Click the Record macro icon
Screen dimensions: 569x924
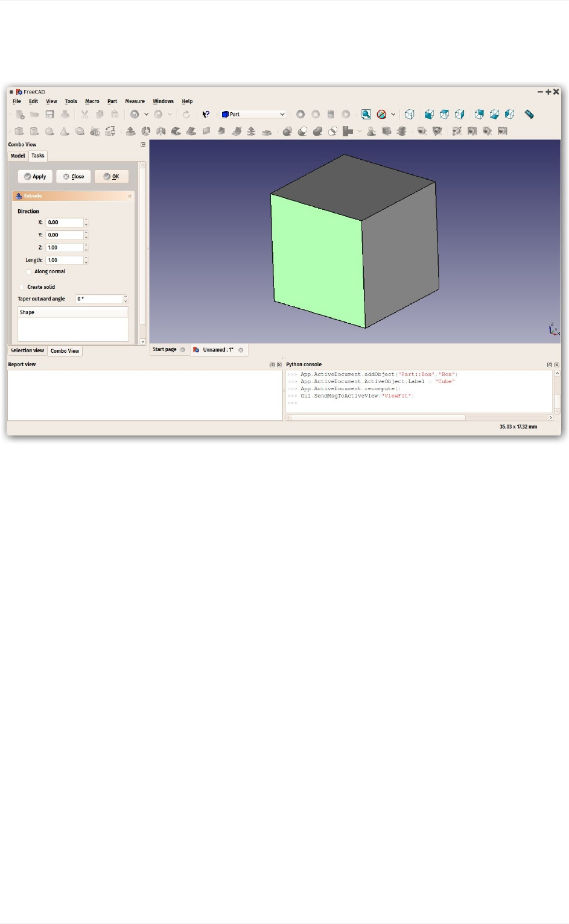300,114
